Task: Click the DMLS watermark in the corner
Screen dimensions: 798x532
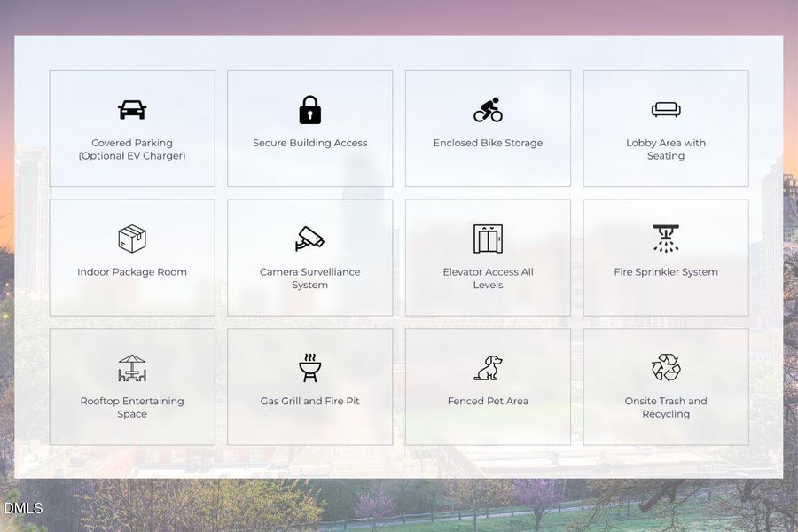Action: pos(21,508)
